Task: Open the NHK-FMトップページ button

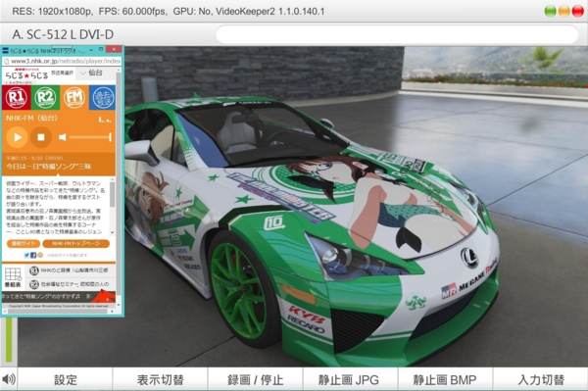Action: pyautogui.click(x=76, y=244)
